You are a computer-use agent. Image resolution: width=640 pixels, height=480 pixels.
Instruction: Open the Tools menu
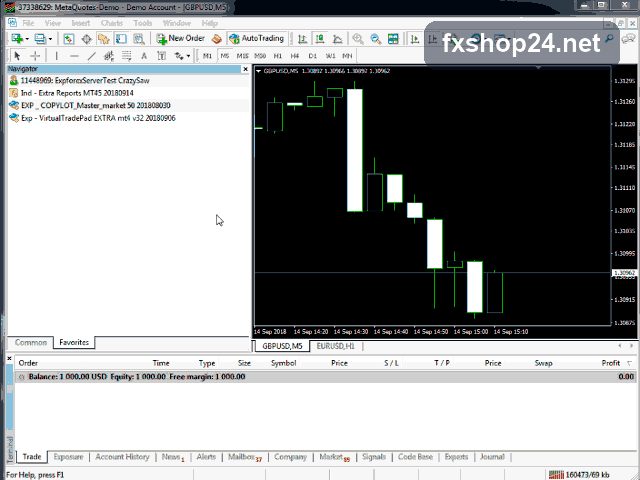pyautogui.click(x=142, y=23)
